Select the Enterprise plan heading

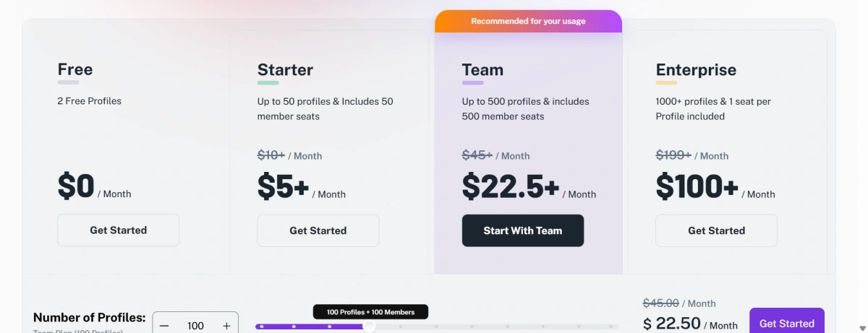coord(696,70)
